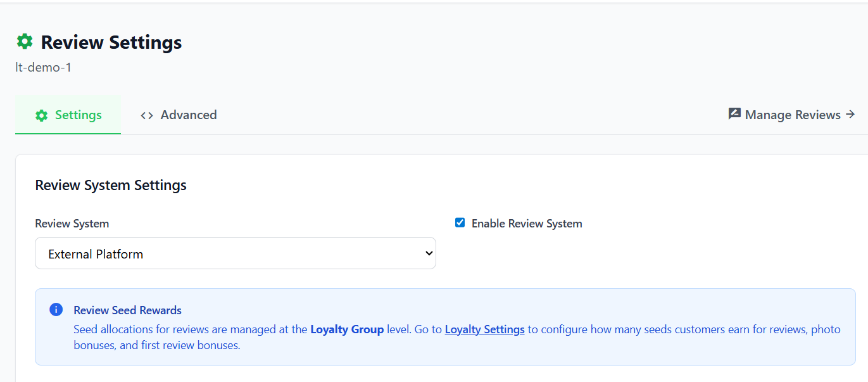The width and height of the screenshot is (868, 382).
Task: Click the chevron arrow of the External Platform select
Action: pyautogui.click(x=429, y=253)
